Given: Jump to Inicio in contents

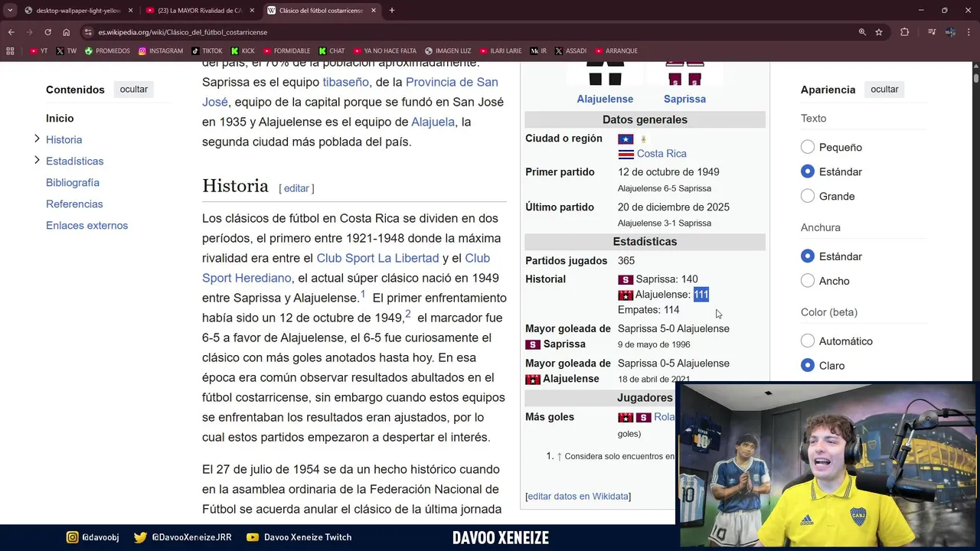Looking at the screenshot, I should (60, 118).
